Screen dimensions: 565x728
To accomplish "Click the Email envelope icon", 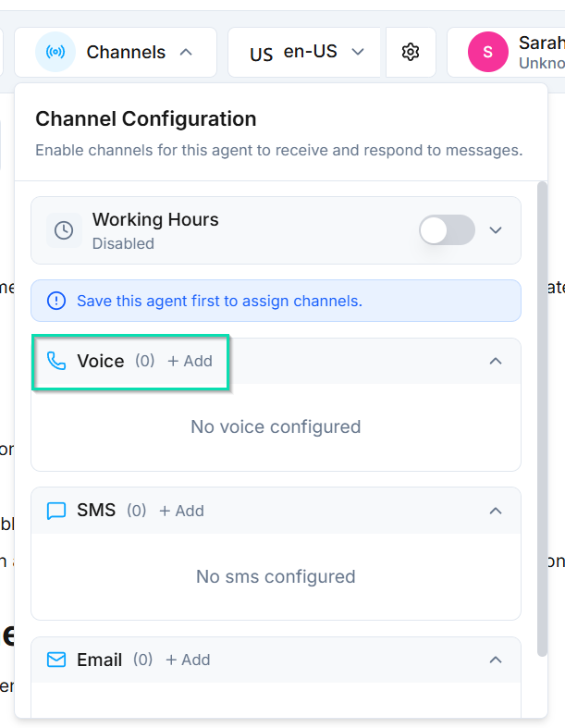I will pyautogui.click(x=56, y=660).
